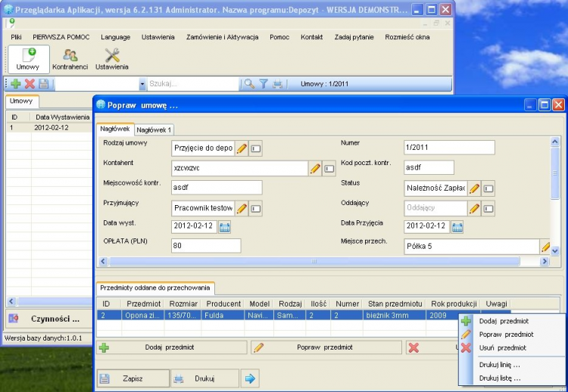Image resolution: width=568 pixels, height=392 pixels.
Task: Click Miejscowość kontr. field asdf
Action: 217,188
